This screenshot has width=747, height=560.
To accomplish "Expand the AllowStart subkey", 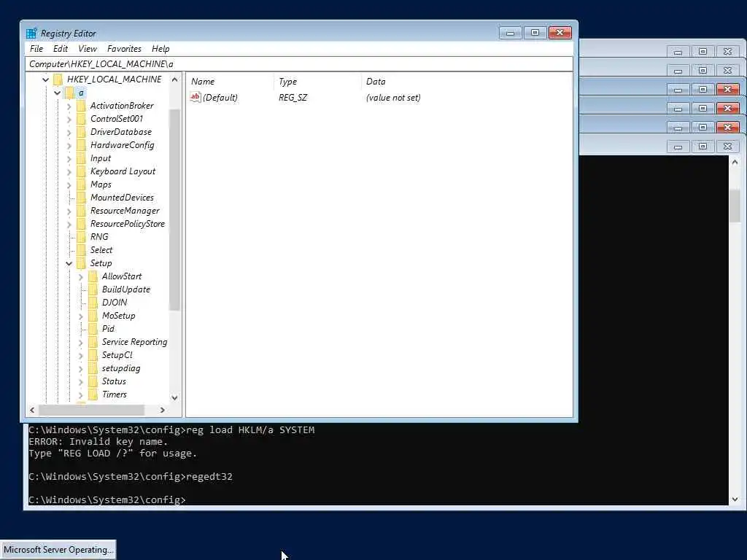I will click(x=80, y=276).
